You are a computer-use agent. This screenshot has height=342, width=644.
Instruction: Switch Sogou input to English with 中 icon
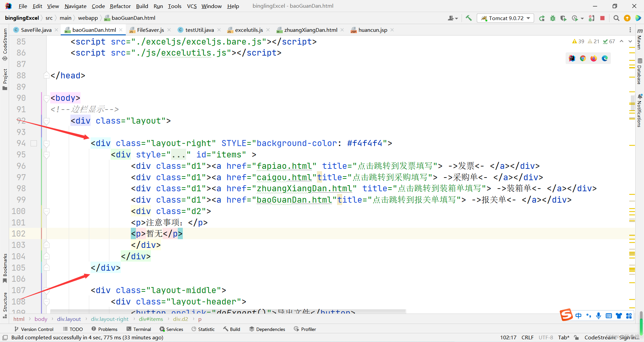click(579, 315)
